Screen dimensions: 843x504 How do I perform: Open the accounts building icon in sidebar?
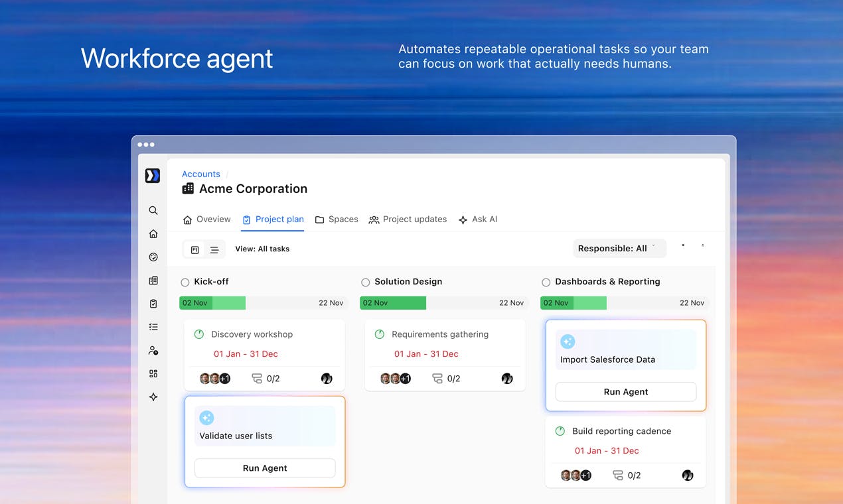(153, 281)
